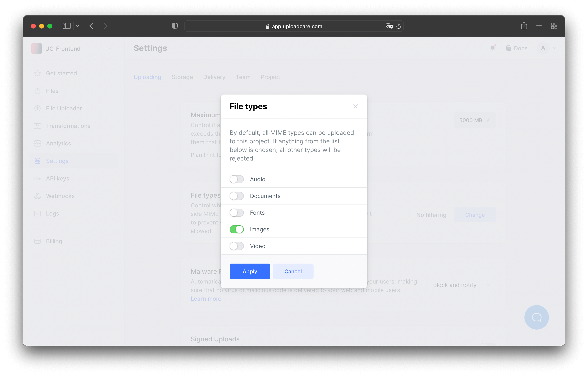Turn on the Documents toggle
The image size is (588, 376).
point(236,196)
